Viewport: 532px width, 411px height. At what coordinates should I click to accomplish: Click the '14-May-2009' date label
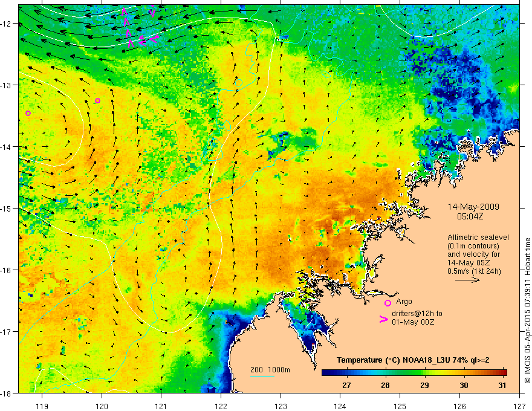coord(473,207)
